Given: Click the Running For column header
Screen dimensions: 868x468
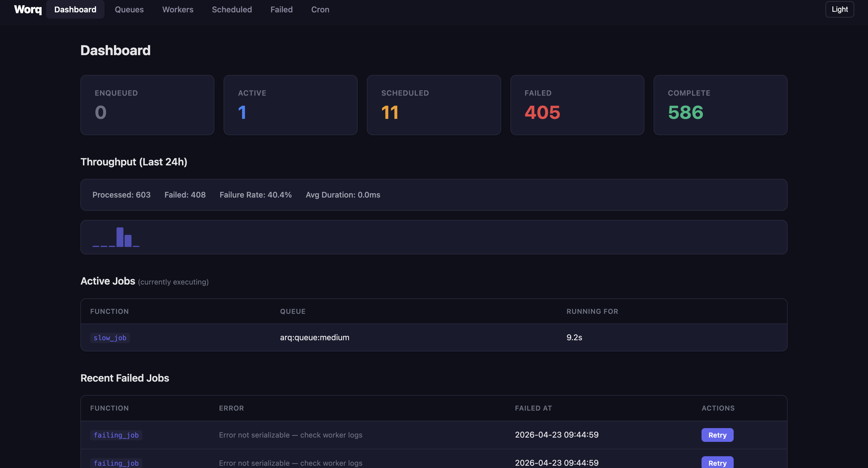Looking at the screenshot, I should tap(592, 311).
